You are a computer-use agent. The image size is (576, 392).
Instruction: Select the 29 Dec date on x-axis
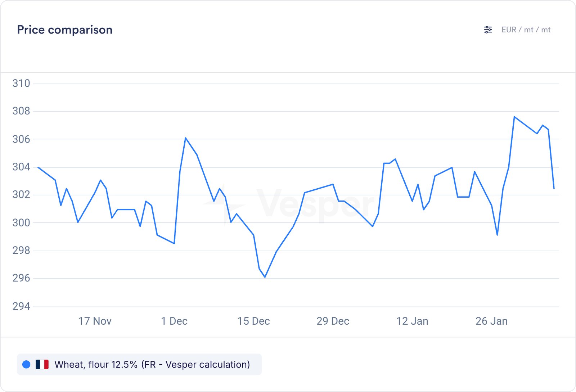(333, 321)
